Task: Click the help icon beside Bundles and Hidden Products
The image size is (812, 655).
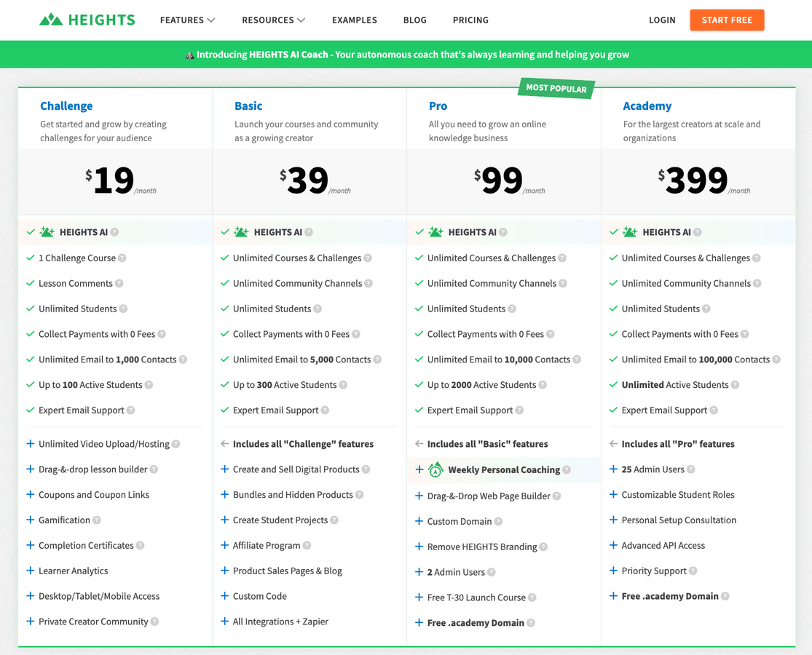Action: point(360,495)
